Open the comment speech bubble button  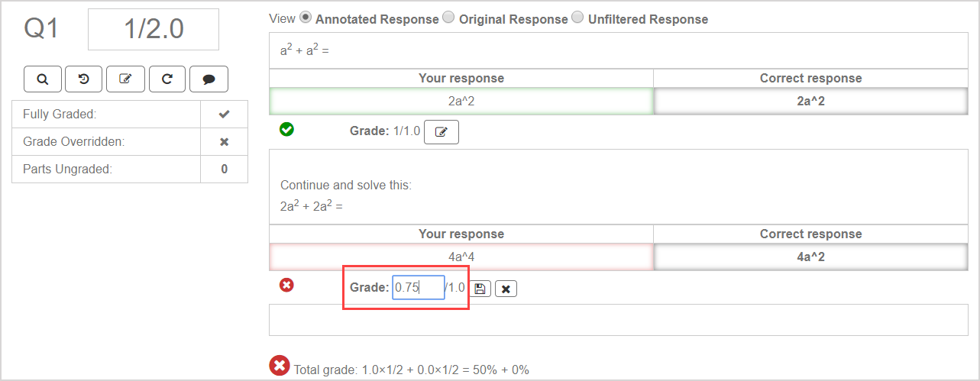(209, 79)
